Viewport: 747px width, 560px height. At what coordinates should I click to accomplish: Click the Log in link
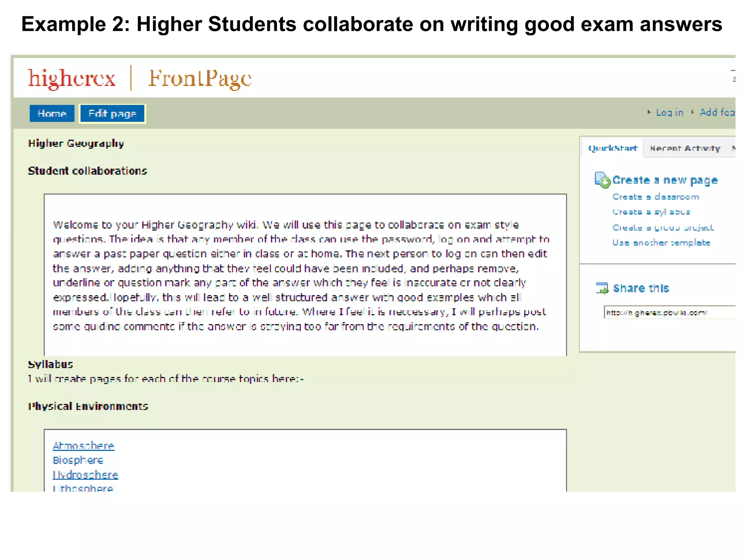click(x=669, y=113)
